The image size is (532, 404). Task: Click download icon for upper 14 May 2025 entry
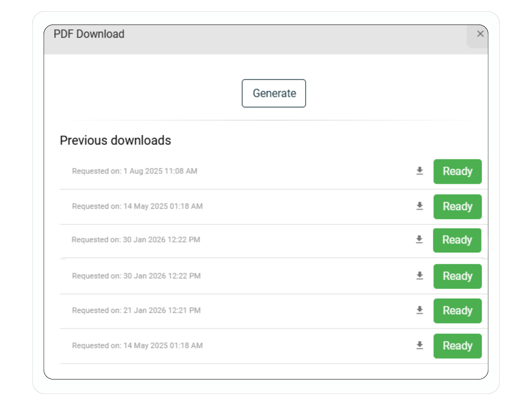tap(419, 206)
